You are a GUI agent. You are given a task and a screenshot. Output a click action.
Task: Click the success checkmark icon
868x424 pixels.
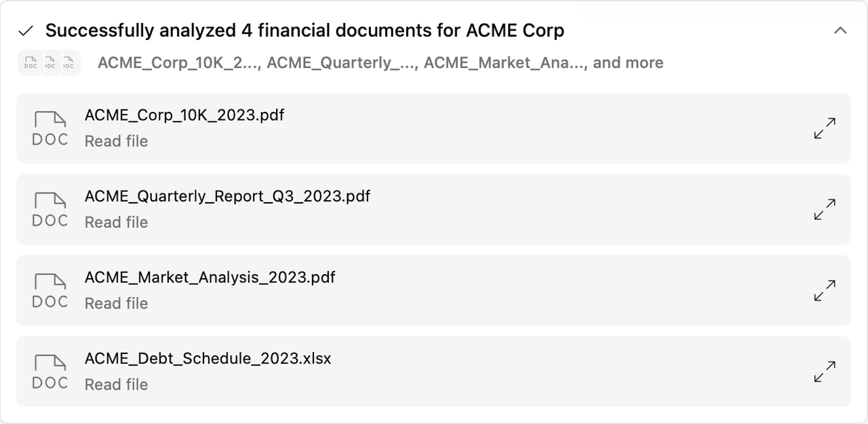[26, 31]
